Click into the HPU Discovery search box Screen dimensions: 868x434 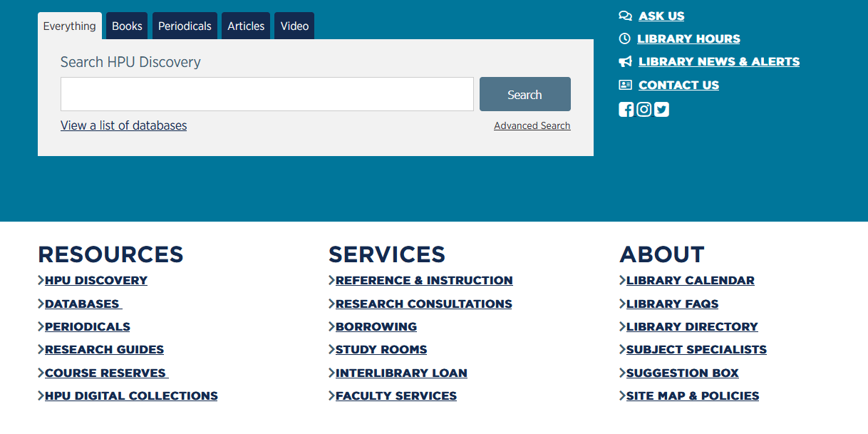267,94
